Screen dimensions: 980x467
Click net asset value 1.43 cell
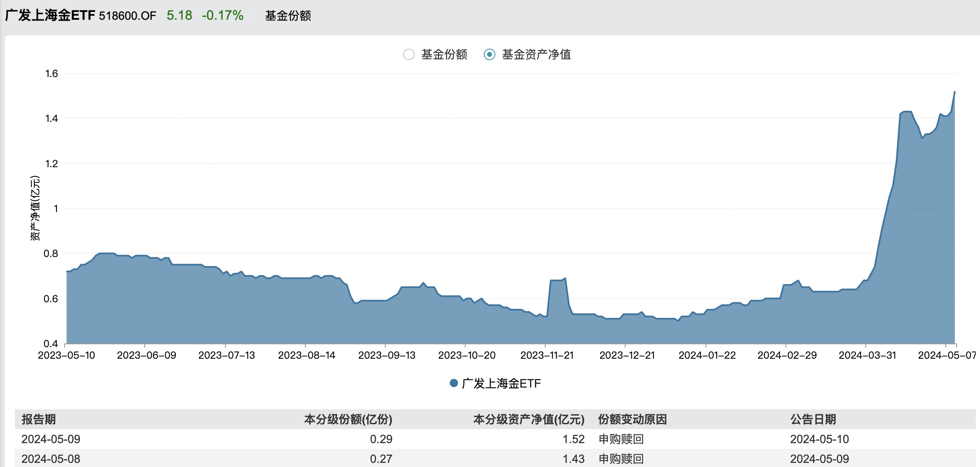pyautogui.click(x=574, y=459)
